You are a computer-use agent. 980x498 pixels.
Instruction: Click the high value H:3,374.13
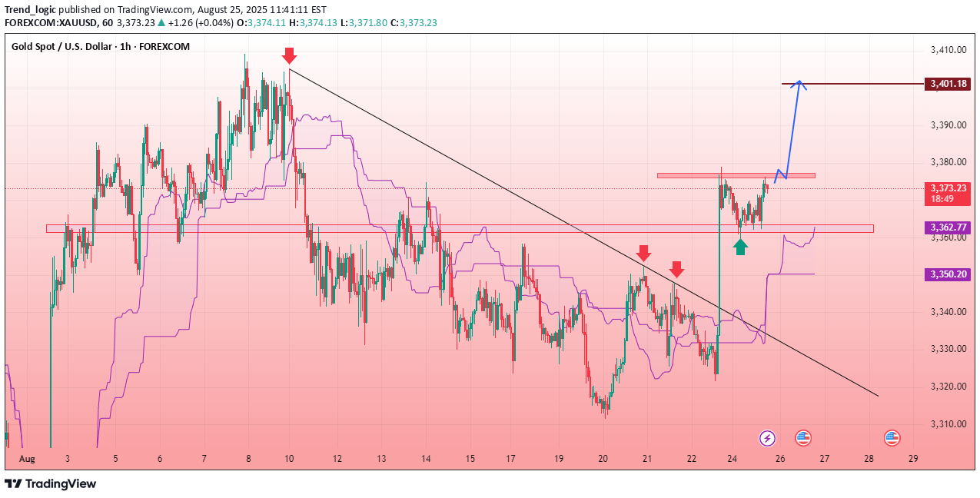point(314,22)
